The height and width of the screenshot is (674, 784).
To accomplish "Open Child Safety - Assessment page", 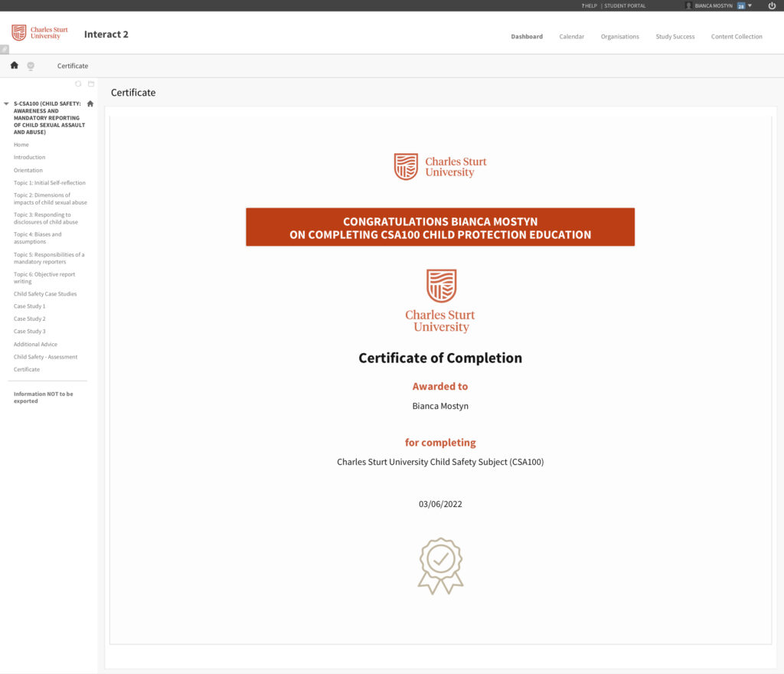I will pyautogui.click(x=45, y=357).
